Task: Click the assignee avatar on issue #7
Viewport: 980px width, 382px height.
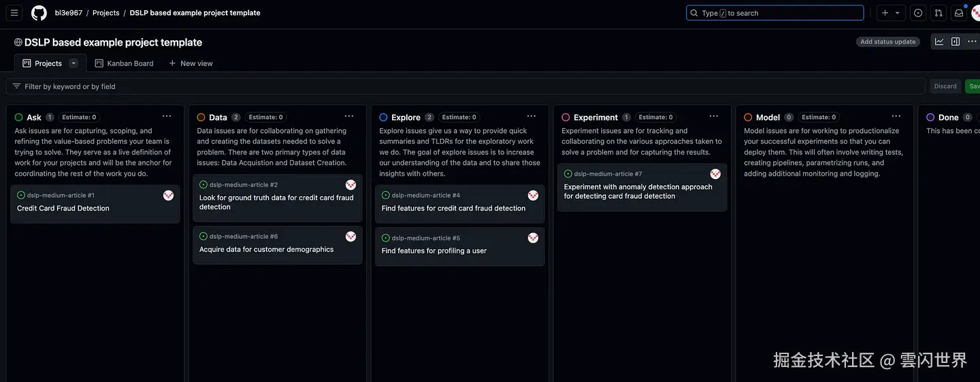Action: [x=715, y=174]
